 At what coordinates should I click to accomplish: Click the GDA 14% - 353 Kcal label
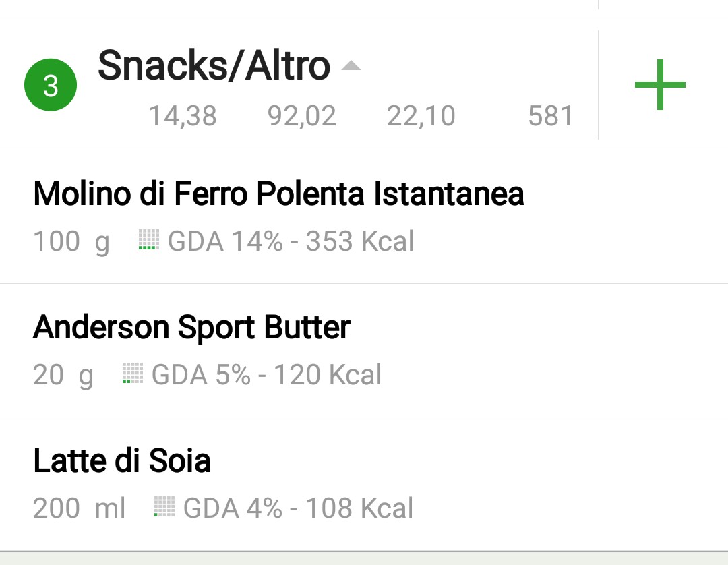291,241
